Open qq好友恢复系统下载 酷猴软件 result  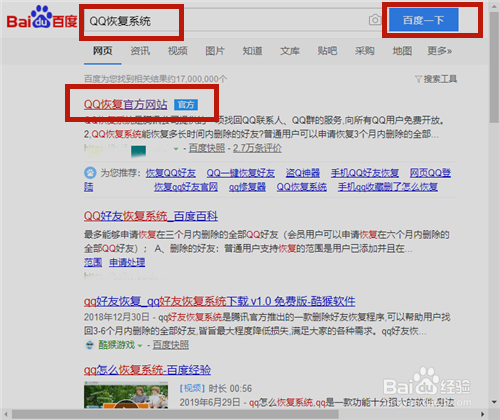tap(219, 301)
